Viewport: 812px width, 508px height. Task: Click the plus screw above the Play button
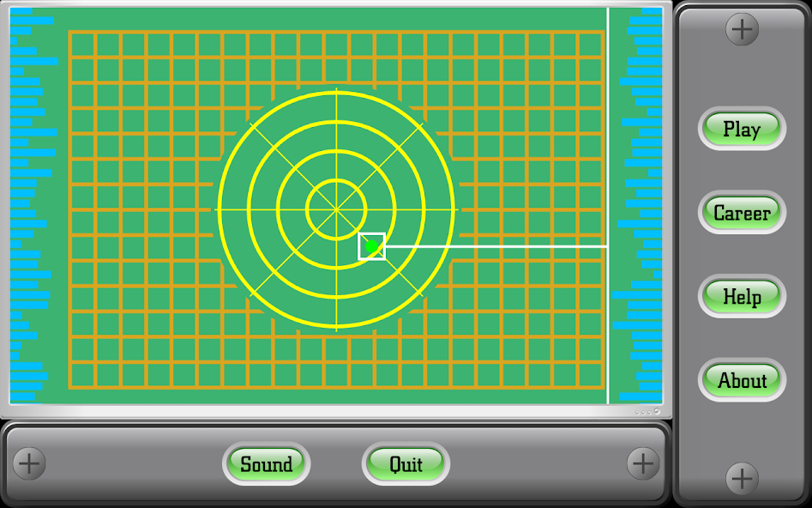pyautogui.click(x=742, y=30)
